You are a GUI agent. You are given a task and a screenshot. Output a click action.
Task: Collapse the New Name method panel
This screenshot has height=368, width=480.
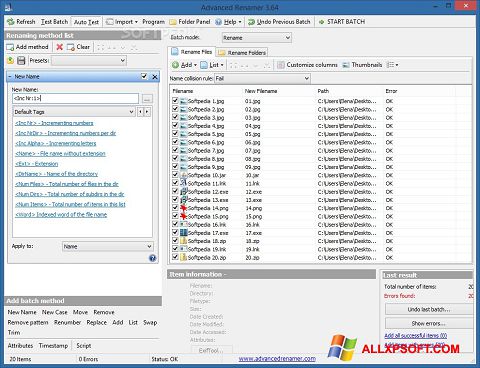coord(10,77)
